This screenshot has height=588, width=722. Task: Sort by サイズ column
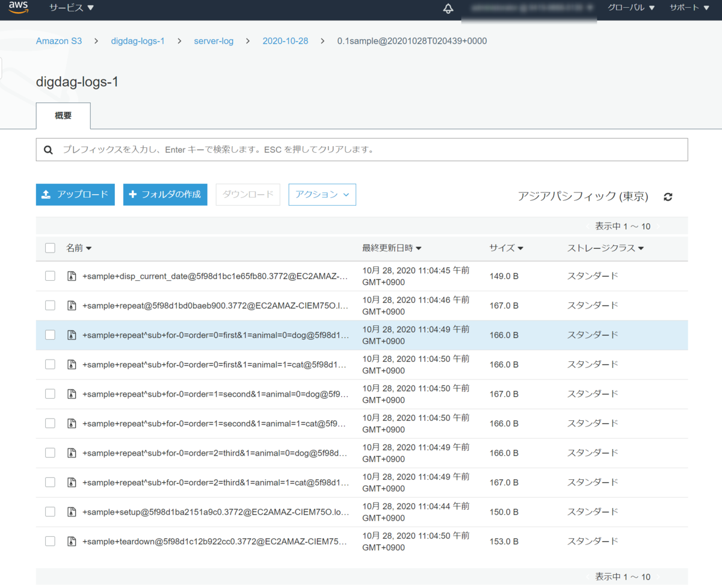pyautogui.click(x=507, y=248)
